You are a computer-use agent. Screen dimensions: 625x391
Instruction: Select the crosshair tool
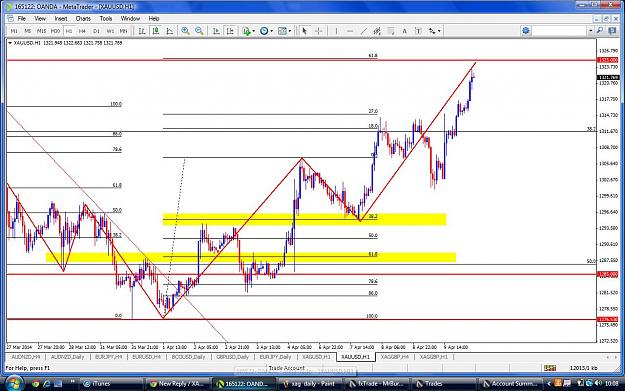click(x=318, y=31)
